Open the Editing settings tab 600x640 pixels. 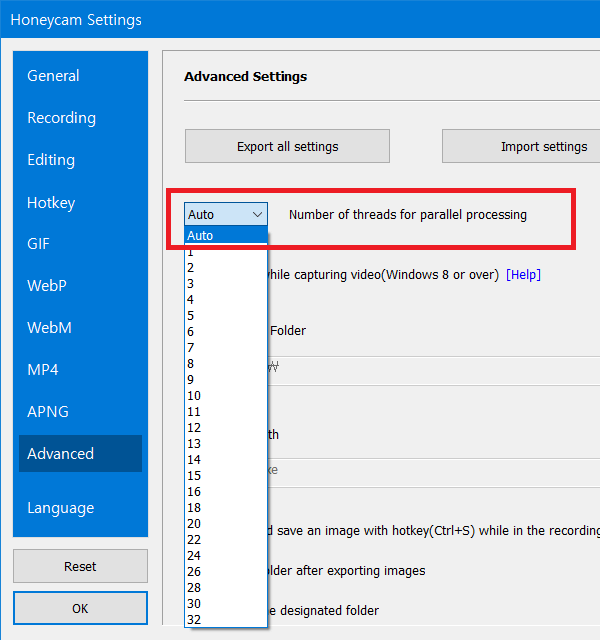coord(51,160)
